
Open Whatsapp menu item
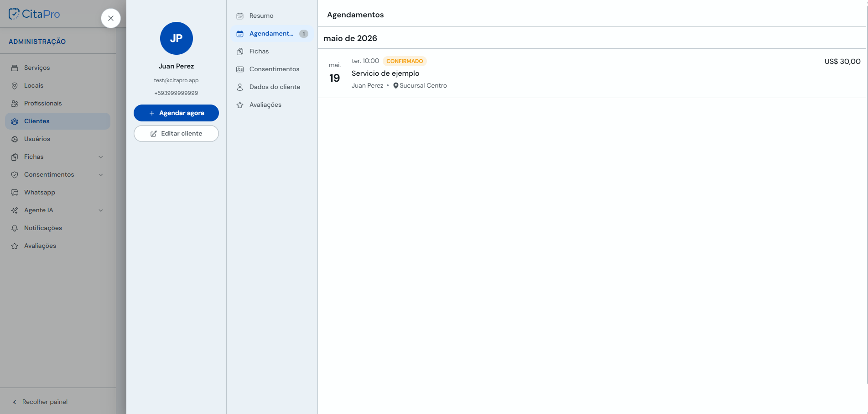coord(58,192)
